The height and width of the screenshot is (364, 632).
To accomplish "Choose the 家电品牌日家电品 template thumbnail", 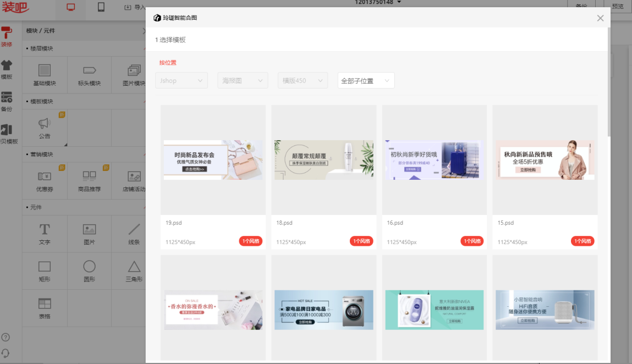I will coord(324,310).
